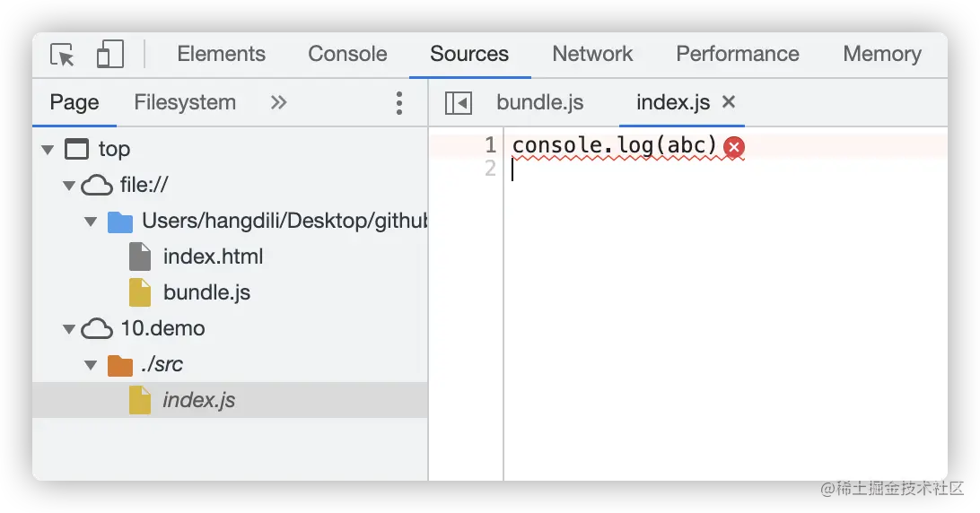
Task: Click the index.html gray file icon
Action: [x=140, y=256]
